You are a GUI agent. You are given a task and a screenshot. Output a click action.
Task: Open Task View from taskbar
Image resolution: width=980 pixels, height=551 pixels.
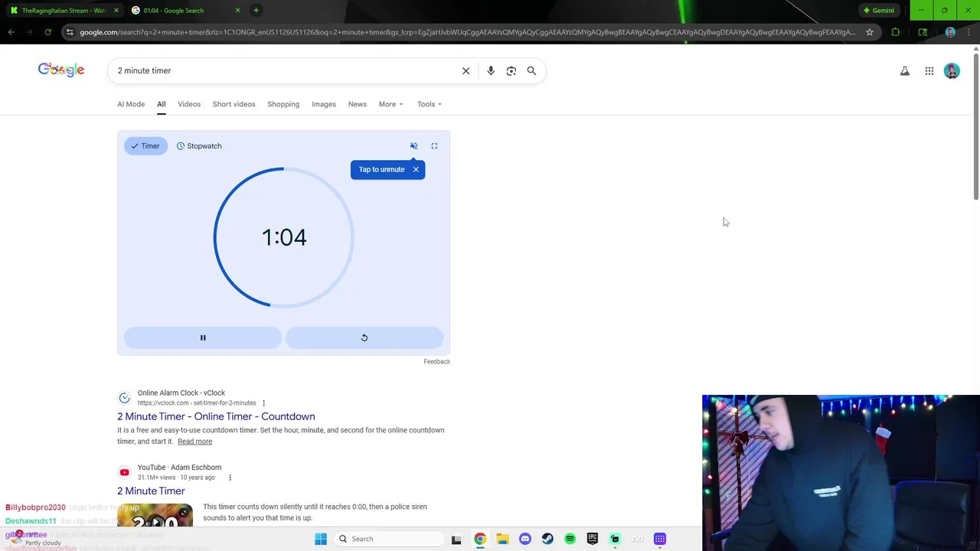pos(456,539)
